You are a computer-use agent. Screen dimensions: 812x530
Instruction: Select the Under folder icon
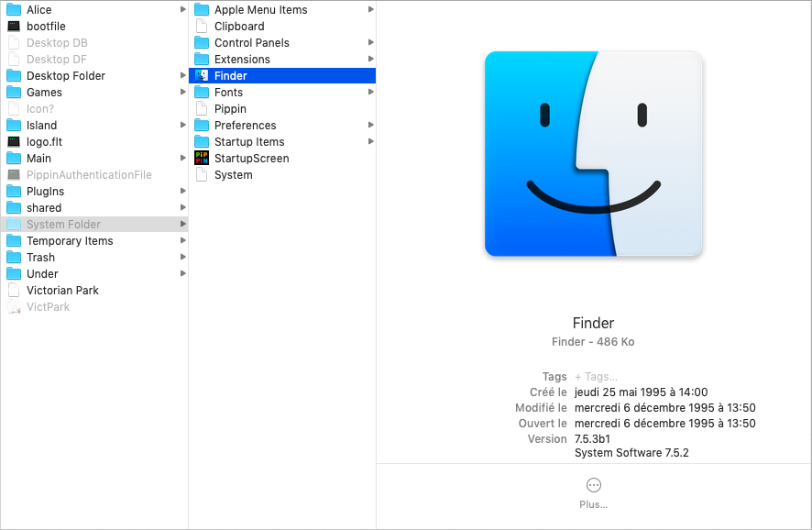(14, 274)
